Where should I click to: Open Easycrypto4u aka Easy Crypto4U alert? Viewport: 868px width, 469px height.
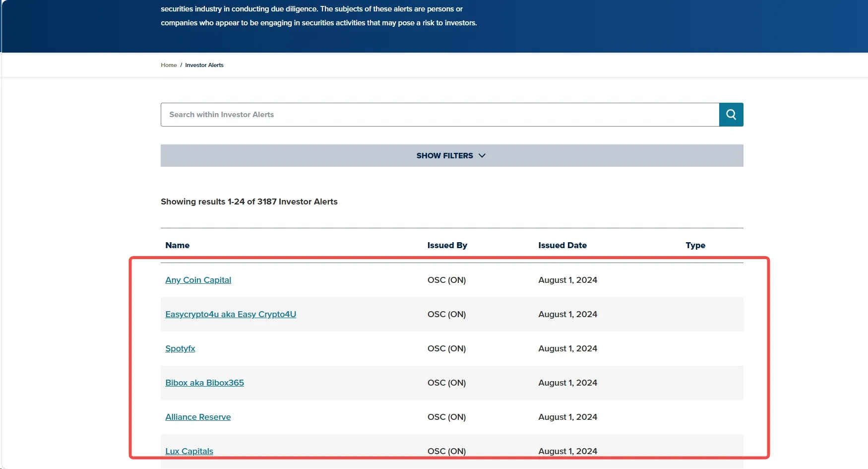[231, 314]
